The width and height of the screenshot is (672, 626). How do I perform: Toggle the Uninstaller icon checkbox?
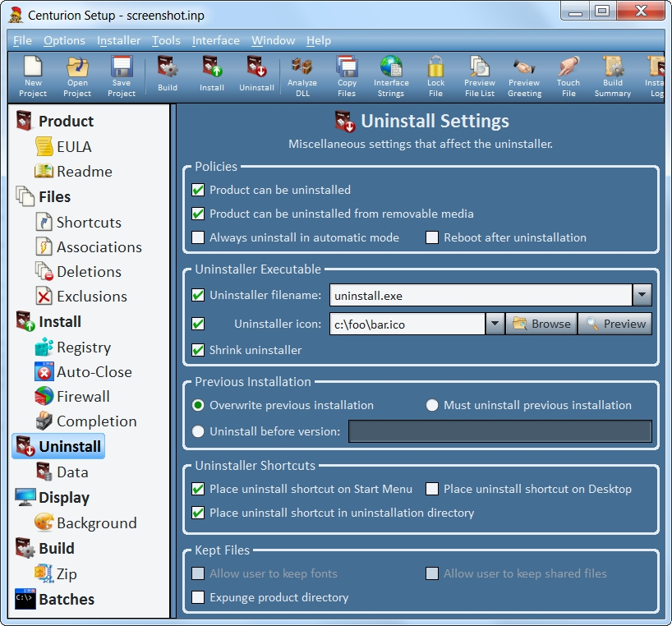tap(198, 324)
